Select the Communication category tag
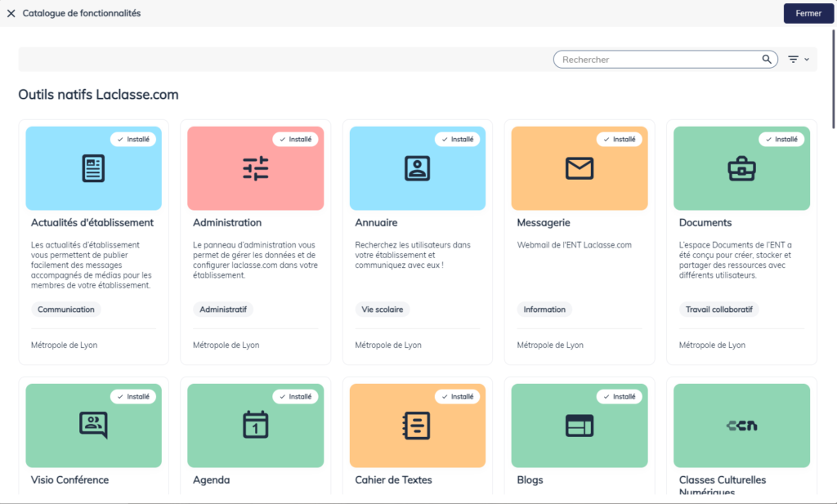The image size is (837, 504). pyautogui.click(x=65, y=309)
